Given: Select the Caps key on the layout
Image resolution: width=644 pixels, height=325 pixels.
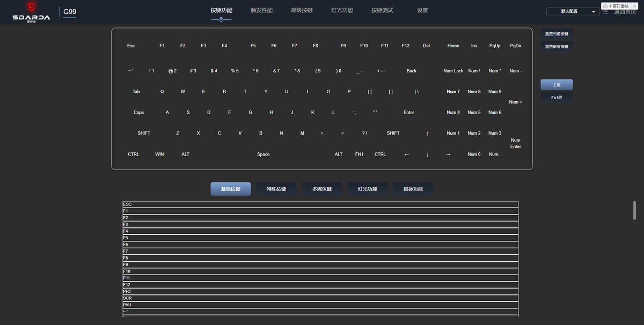Looking at the screenshot, I should pyautogui.click(x=138, y=113).
